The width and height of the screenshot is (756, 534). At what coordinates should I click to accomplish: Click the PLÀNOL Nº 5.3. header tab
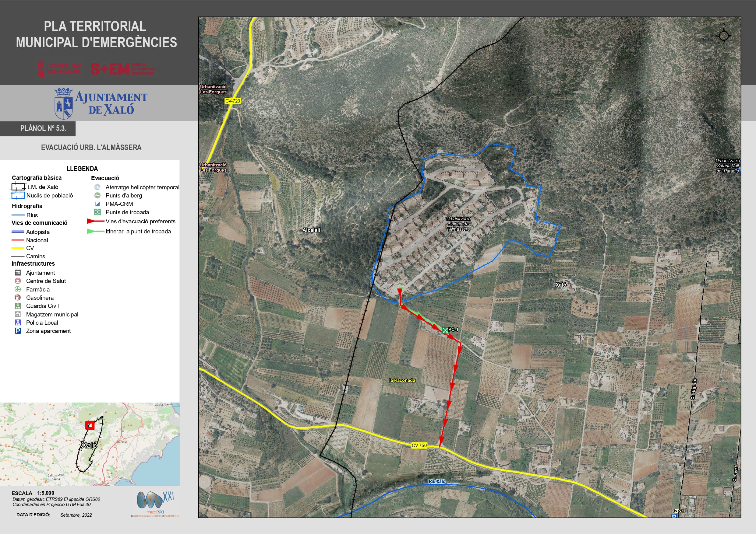[x=43, y=128]
